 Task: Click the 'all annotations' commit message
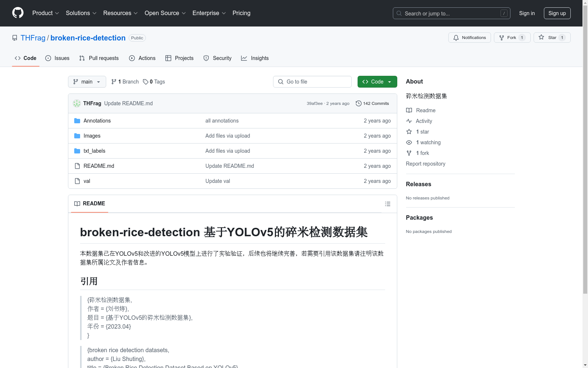click(x=222, y=121)
